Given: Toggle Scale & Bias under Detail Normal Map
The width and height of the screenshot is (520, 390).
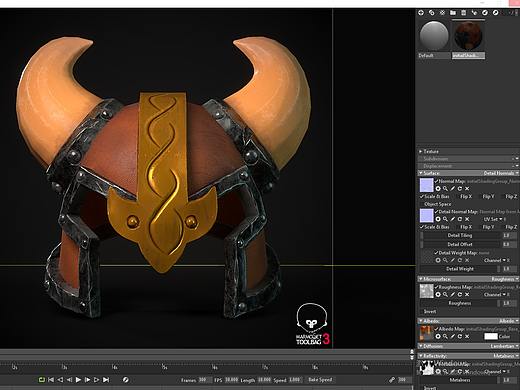Looking at the screenshot, I should pos(435,227).
